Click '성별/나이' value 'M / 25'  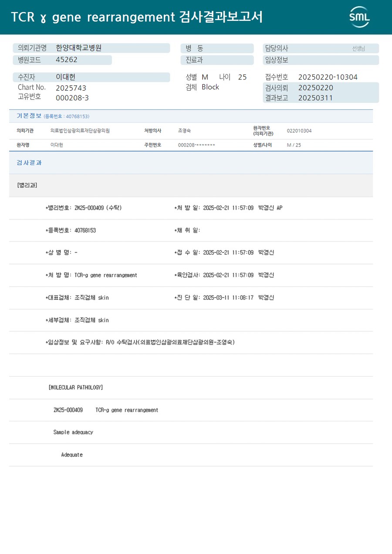(294, 145)
